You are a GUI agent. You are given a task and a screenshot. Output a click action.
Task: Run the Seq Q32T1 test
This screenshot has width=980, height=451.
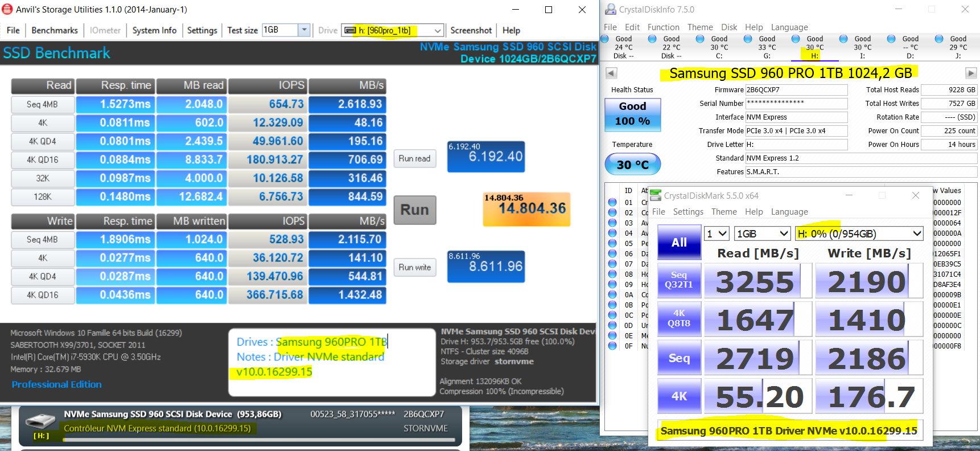coord(679,280)
